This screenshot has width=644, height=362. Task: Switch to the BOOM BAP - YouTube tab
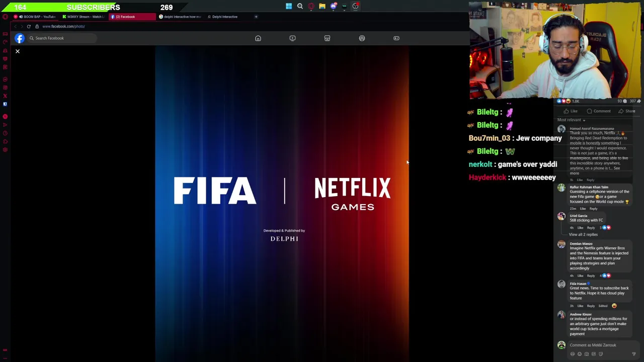[35, 17]
